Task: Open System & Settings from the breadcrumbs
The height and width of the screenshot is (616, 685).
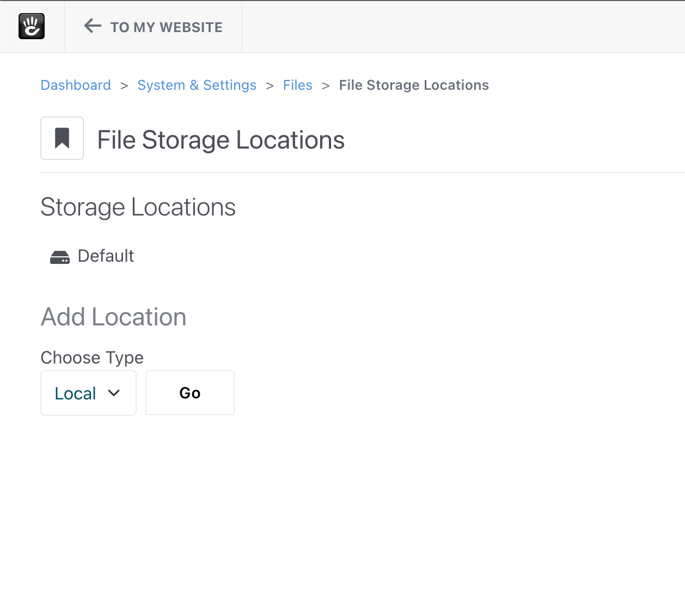Action: [x=197, y=85]
